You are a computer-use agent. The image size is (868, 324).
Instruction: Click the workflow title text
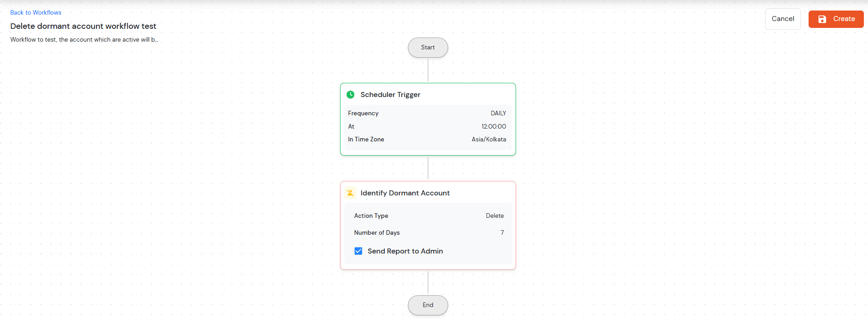[83, 26]
